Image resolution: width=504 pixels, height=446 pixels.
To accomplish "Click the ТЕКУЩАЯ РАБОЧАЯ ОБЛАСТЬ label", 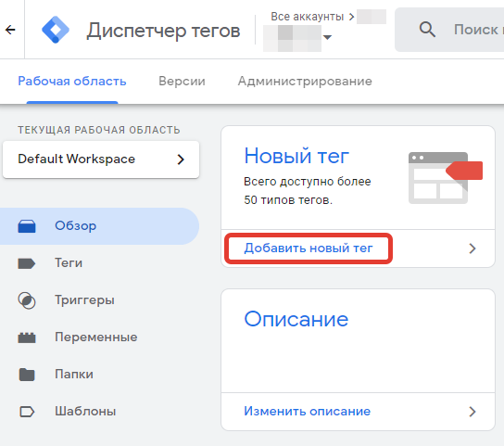I will tap(99, 130).
